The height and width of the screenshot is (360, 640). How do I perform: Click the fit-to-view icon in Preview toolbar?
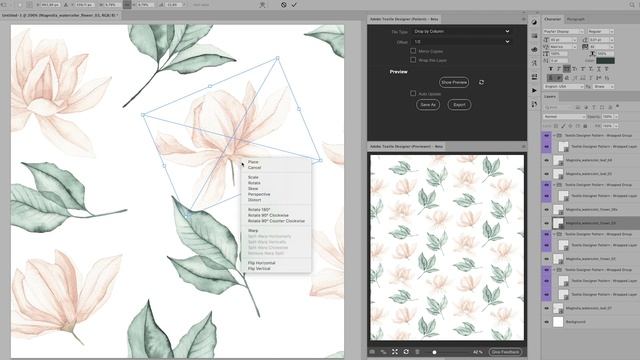coord(395,351)
